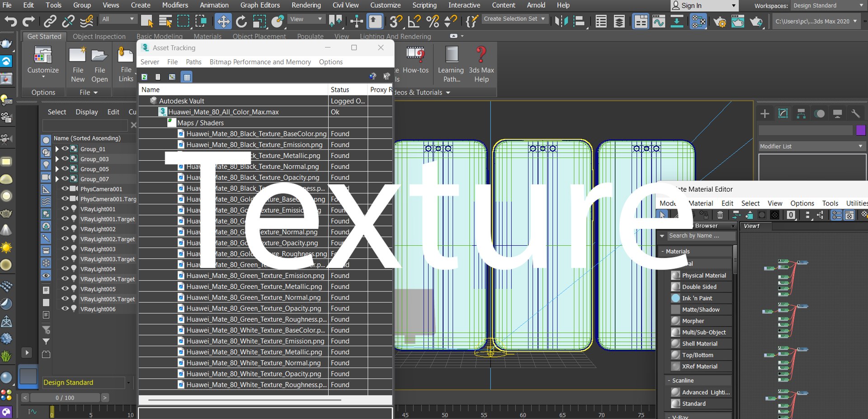Viewport: 868px width, 419px height.
Task: Open the Sign In dropdown
Action: coord(704,5)
